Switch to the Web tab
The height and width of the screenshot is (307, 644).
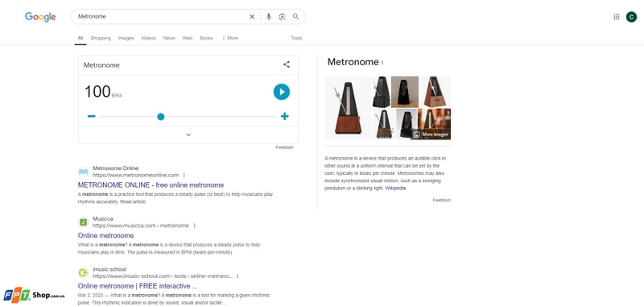(x=188, y=38)
